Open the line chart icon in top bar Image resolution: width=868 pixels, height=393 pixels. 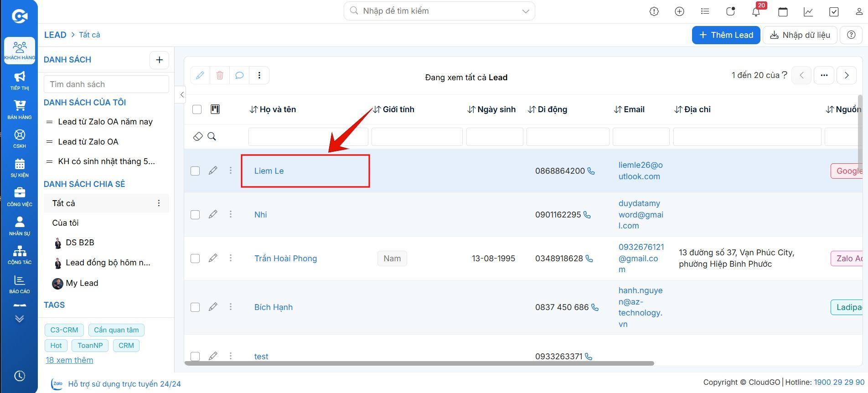808,12
